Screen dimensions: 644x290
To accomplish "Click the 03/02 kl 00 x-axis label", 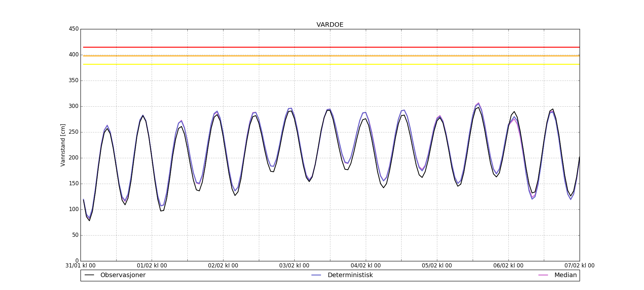I will pyautogui.click(x=294, y=266).
